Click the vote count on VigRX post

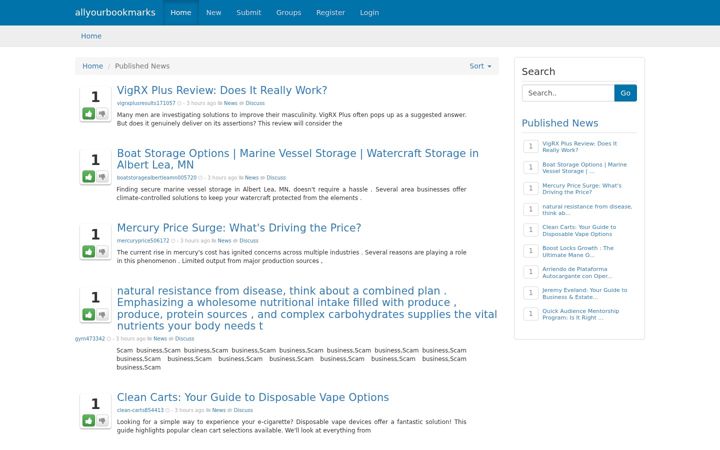[x=95, y=97]
